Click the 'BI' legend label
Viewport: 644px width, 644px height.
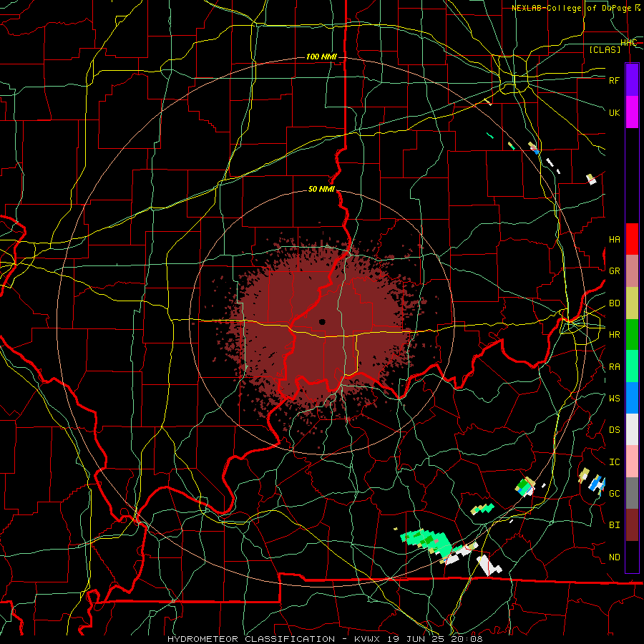coord(614,525)
